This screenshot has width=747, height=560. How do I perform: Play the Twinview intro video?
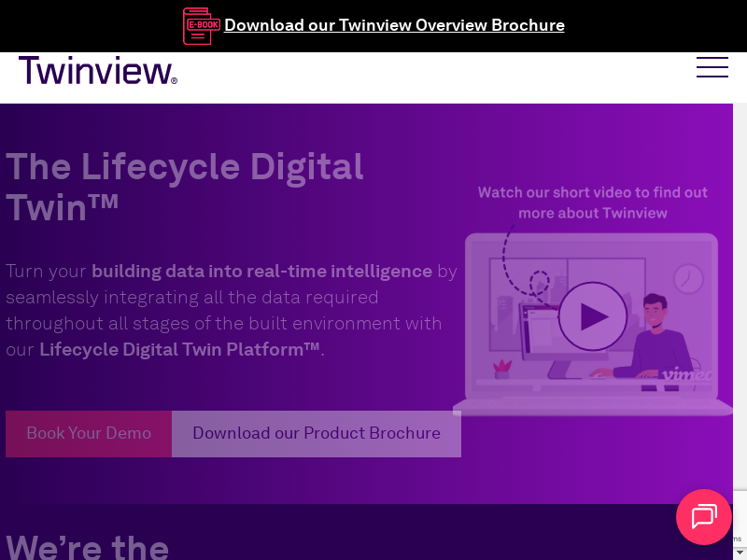pyautogui.click(x=592, y=316)
